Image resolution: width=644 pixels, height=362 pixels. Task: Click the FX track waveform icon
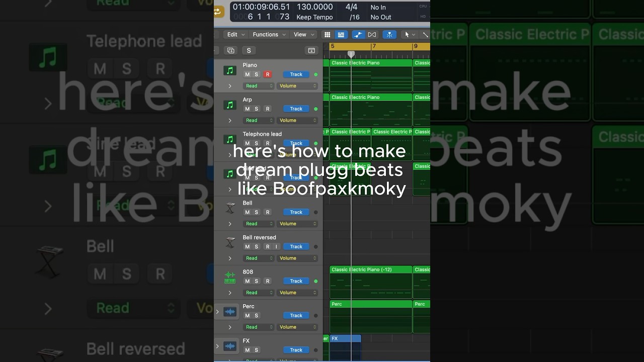tap(230, 346)
